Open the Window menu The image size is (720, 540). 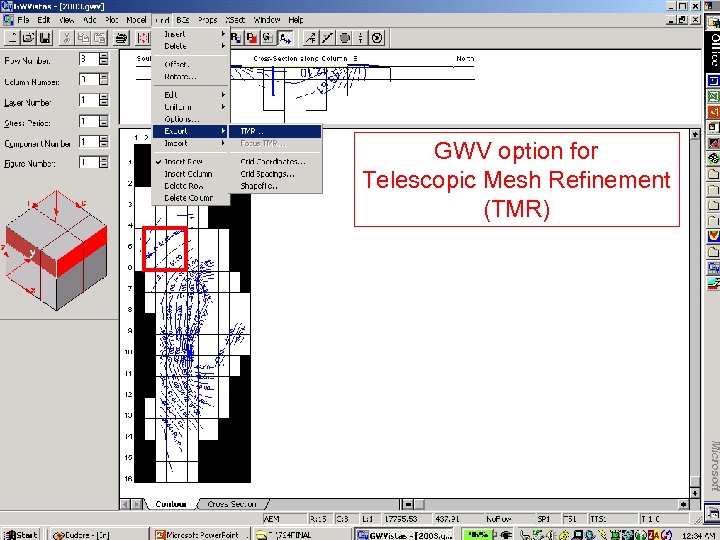pyautogui.click(x=267, y=20)
